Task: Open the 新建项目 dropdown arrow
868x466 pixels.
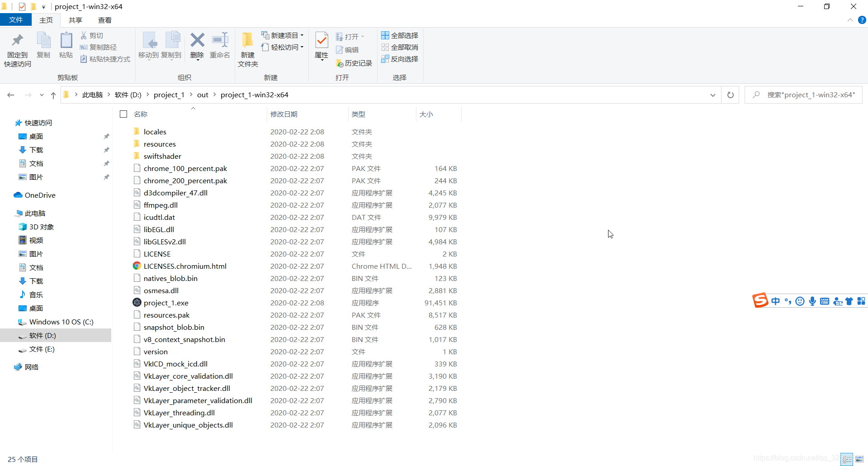Action: pos(302,35)
